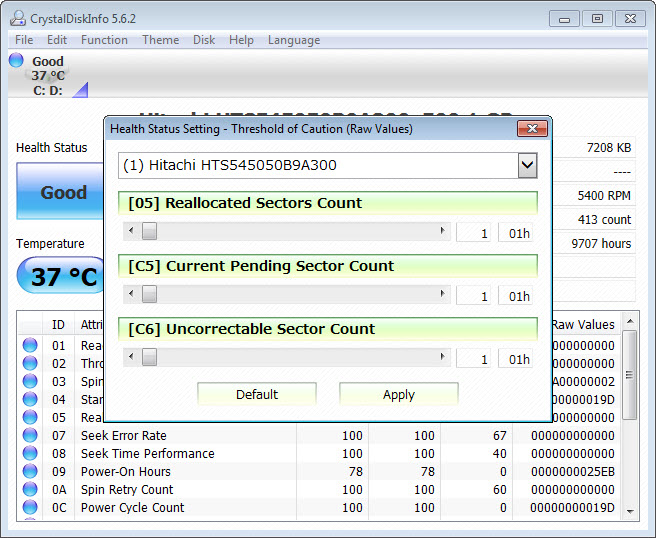Click the Reallocated Sectors Count slider thumb
The image size is (656, 538).
pyautogui.click(x=149, y=231)
